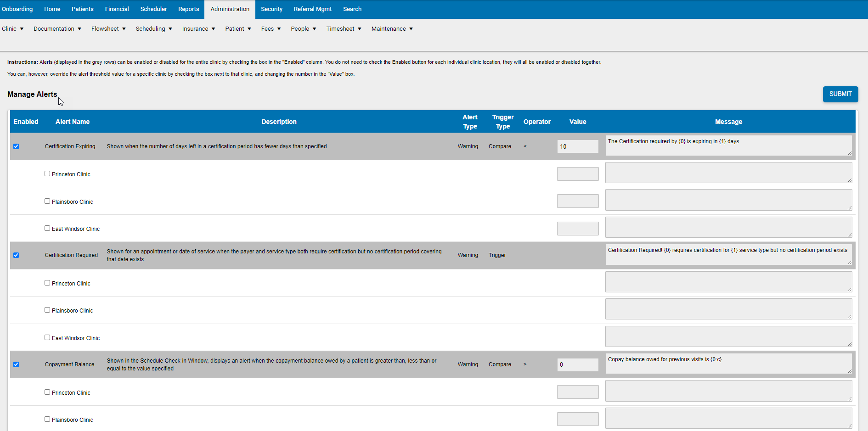Viewport: 868px width, 431px height.
Task: Navigate to the Scheduler section
Action: pyautogui.click(x=153, y=9)
